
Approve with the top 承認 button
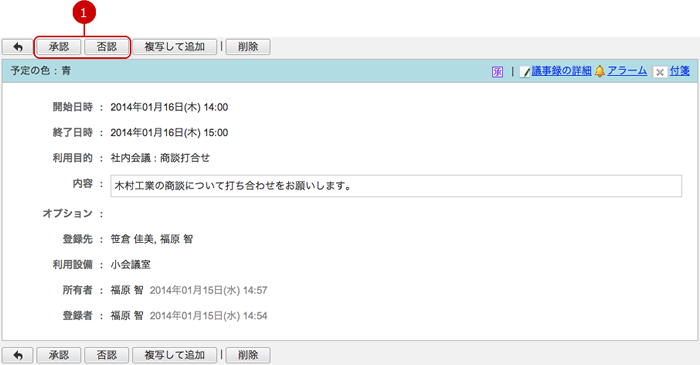59,47
